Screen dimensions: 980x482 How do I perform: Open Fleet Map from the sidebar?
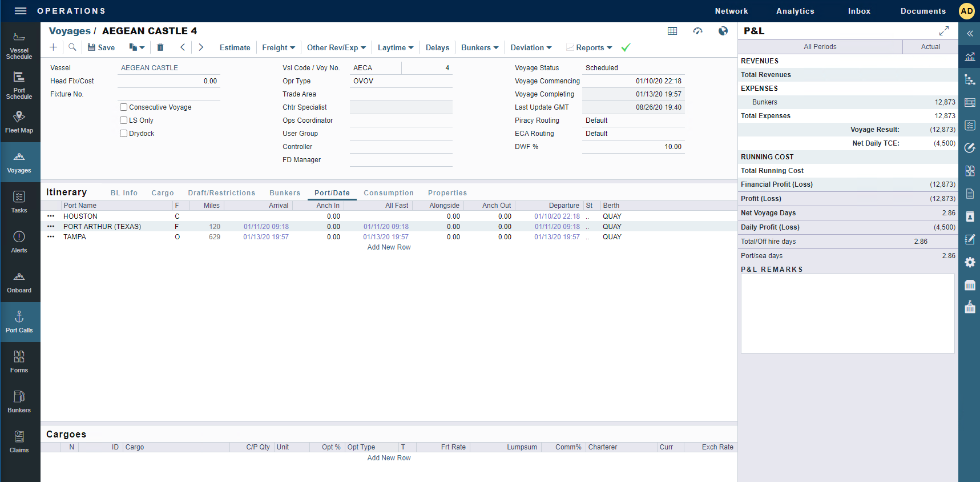[x=19, y=122]
